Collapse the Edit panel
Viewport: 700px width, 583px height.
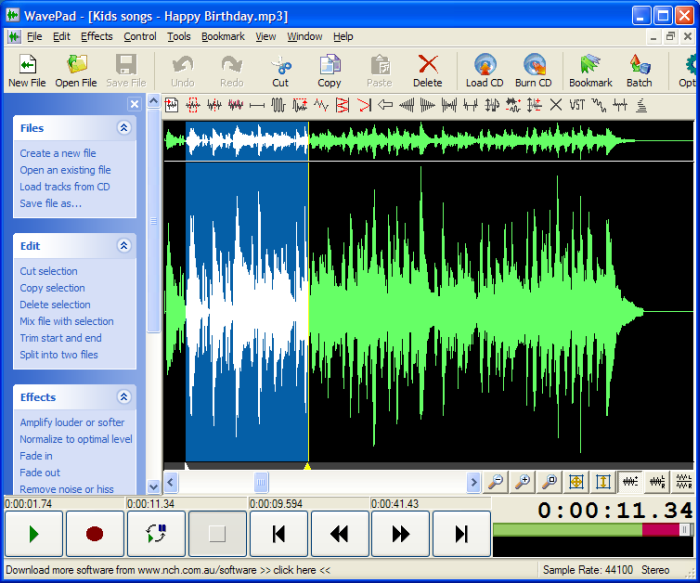click(124, 246)
